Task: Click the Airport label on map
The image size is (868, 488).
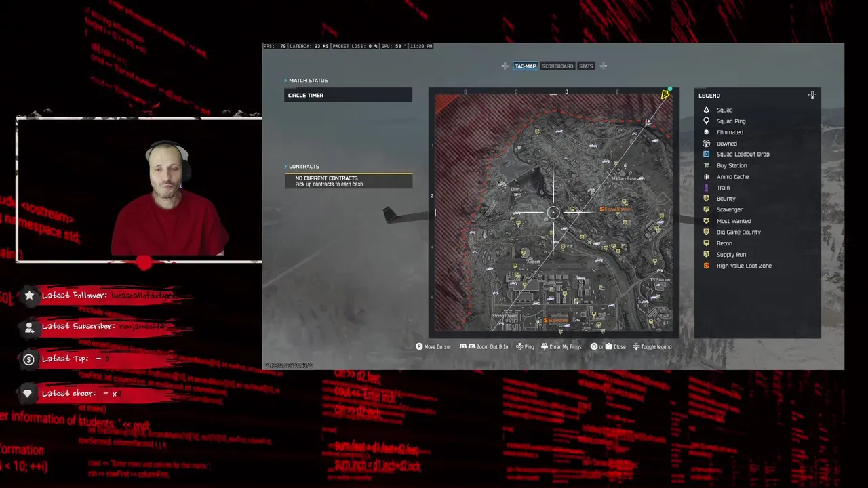Action: pyautogui.click(x=534, y=262)
